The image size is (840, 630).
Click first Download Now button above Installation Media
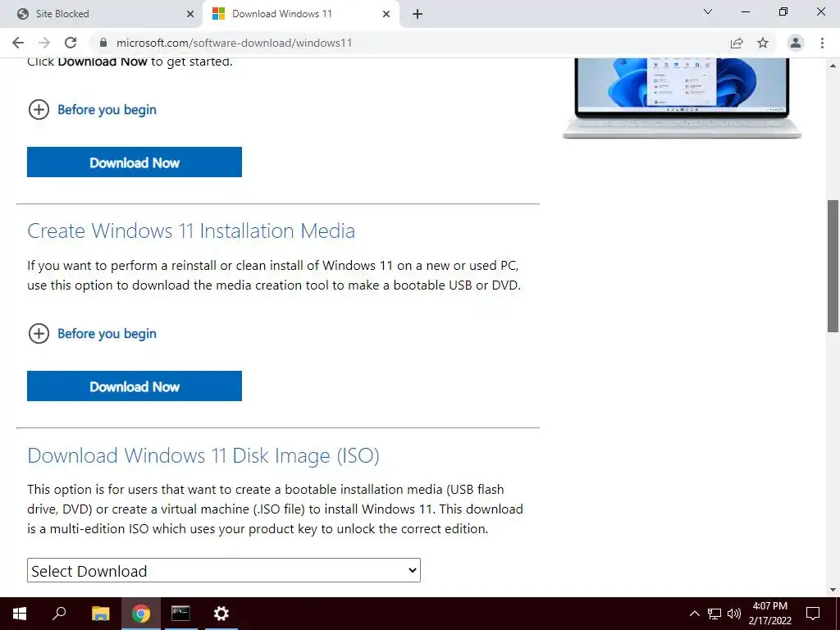pyautogui.click(x=135, y=162)
